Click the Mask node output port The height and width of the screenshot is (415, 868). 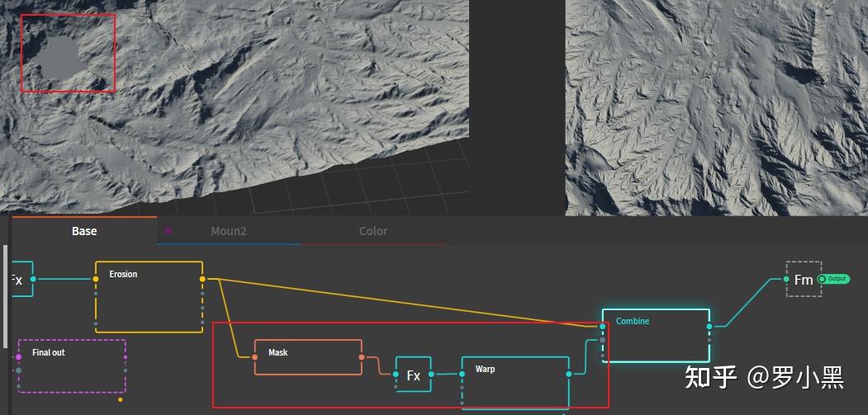tap(362, 357)
